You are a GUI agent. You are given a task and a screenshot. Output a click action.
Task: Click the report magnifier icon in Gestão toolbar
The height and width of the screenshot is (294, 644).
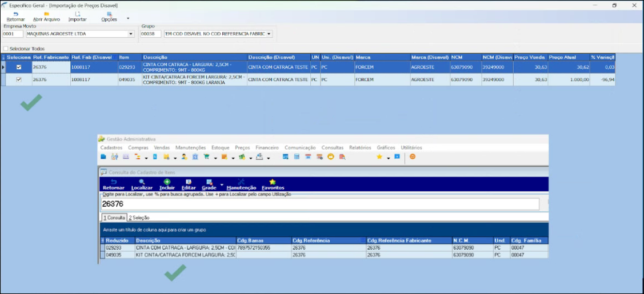click(342, 156)
